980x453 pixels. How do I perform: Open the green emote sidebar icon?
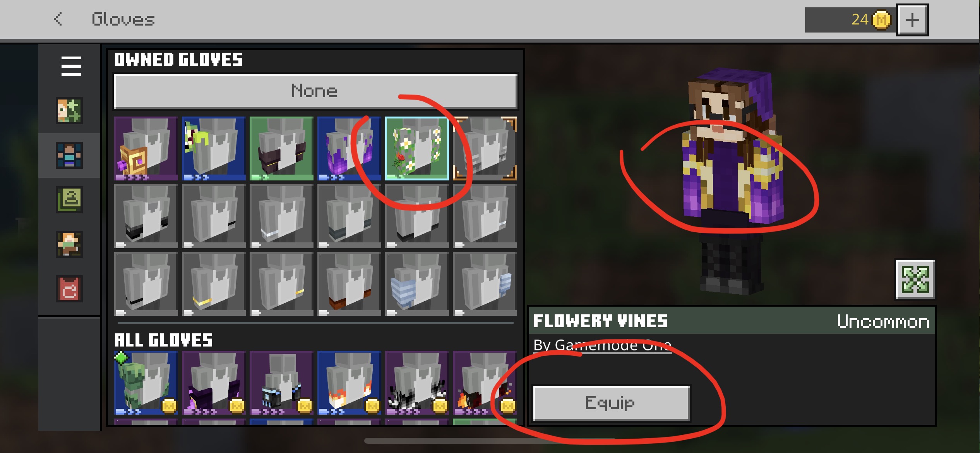(69, 200)
